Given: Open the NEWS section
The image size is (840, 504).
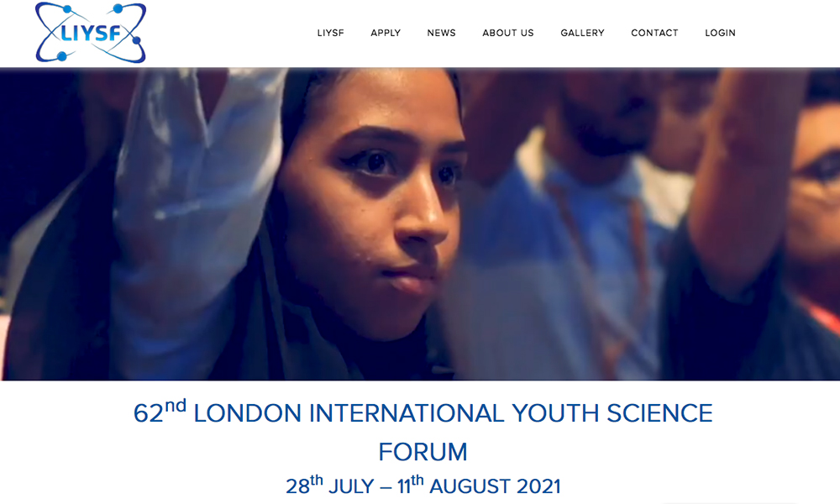Looking at the screenshot, I should (x=442, y=33).
